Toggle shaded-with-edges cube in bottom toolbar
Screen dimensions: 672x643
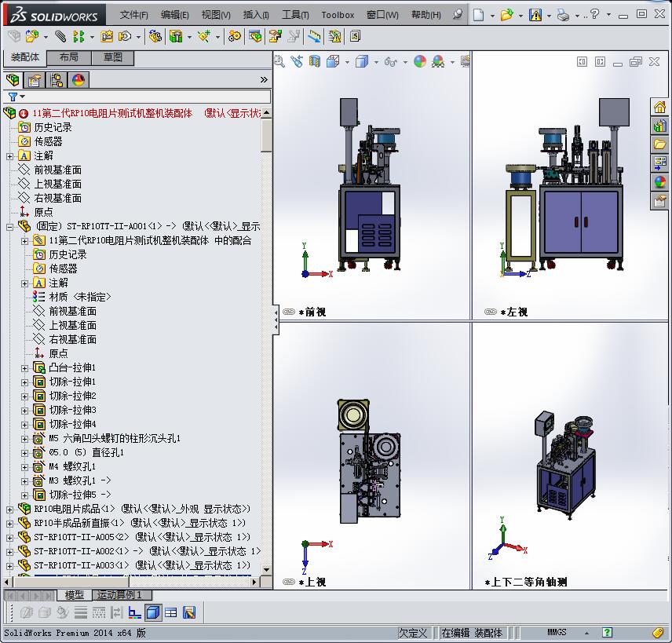(152, 612)
